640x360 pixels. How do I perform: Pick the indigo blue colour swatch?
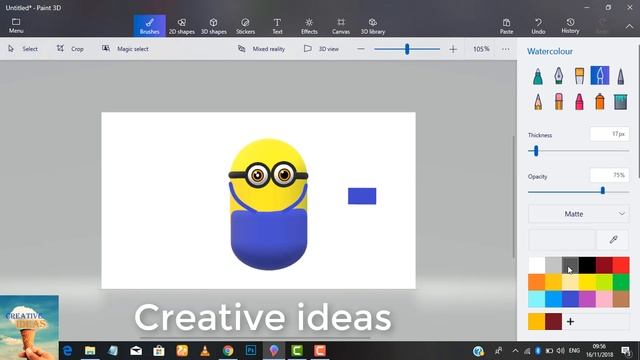click(570, 299)
